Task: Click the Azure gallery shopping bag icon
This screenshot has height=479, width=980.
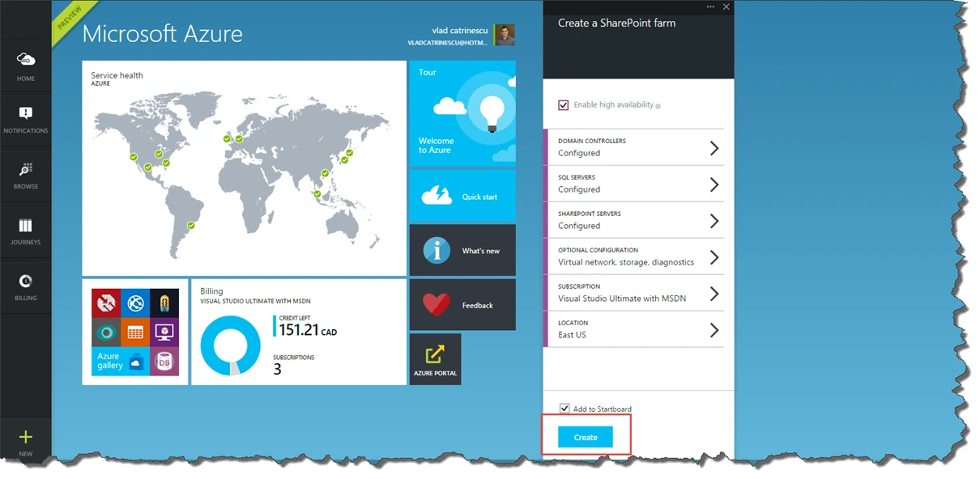Action: (136, 362)
